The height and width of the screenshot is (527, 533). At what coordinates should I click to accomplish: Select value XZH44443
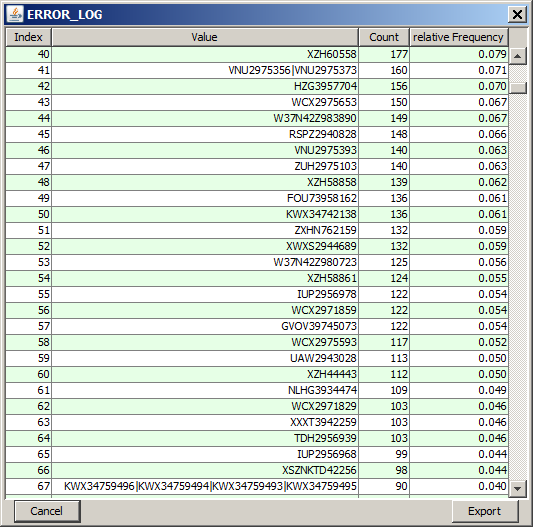pyautogui.click(x=205, y=374)
